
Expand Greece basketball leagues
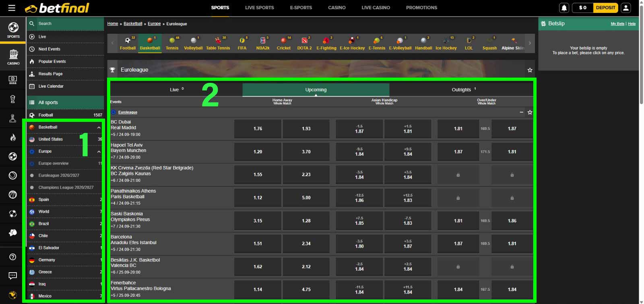coord(65,272)
